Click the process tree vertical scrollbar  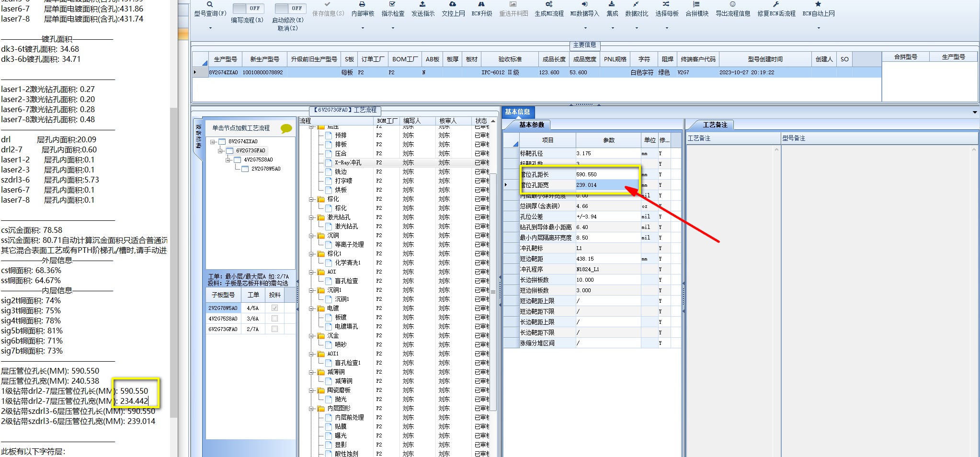493,292
